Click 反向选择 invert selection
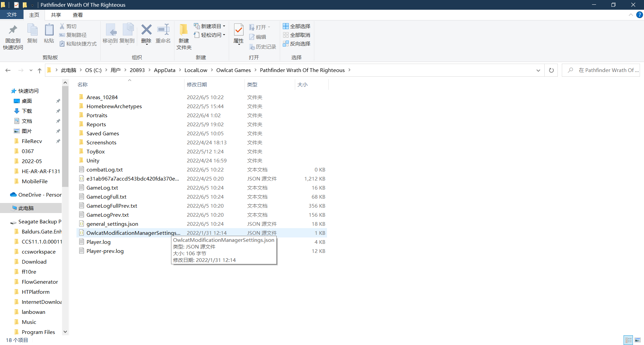 [x=297, y=44]
